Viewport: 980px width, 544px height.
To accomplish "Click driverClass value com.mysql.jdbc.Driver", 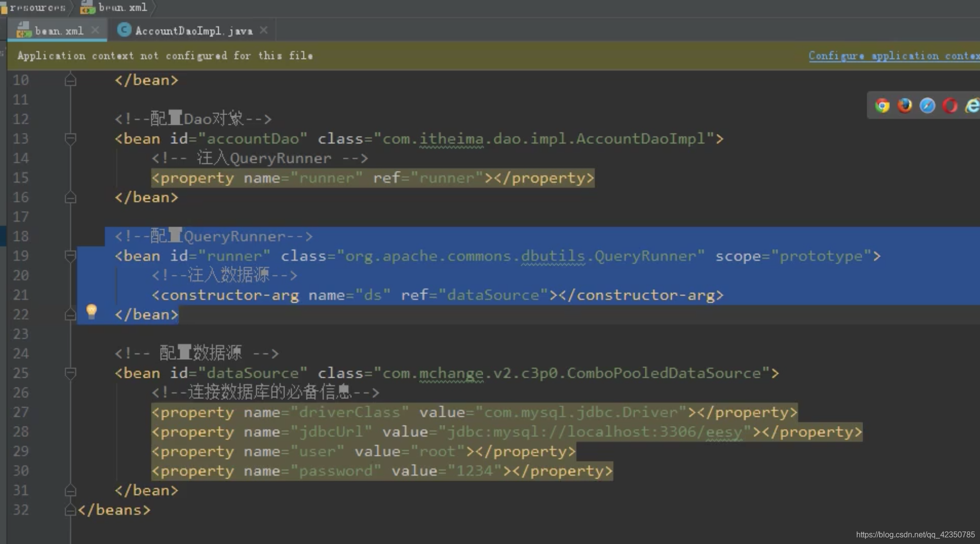I will [x=581, y=412].
